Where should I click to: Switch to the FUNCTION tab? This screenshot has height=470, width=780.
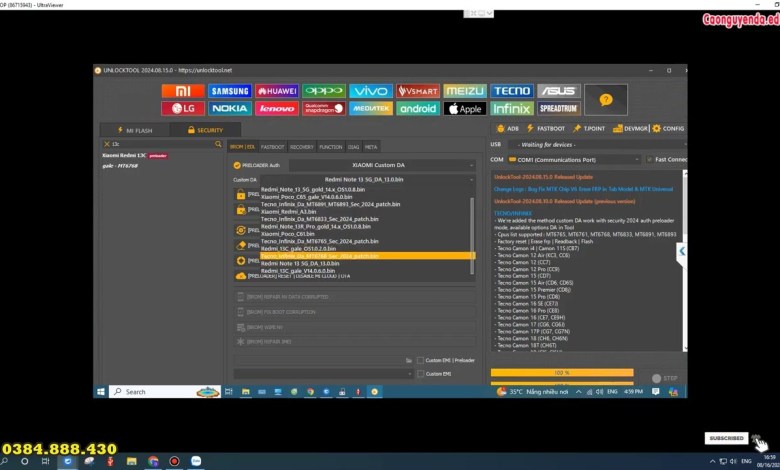pos(331,147)
